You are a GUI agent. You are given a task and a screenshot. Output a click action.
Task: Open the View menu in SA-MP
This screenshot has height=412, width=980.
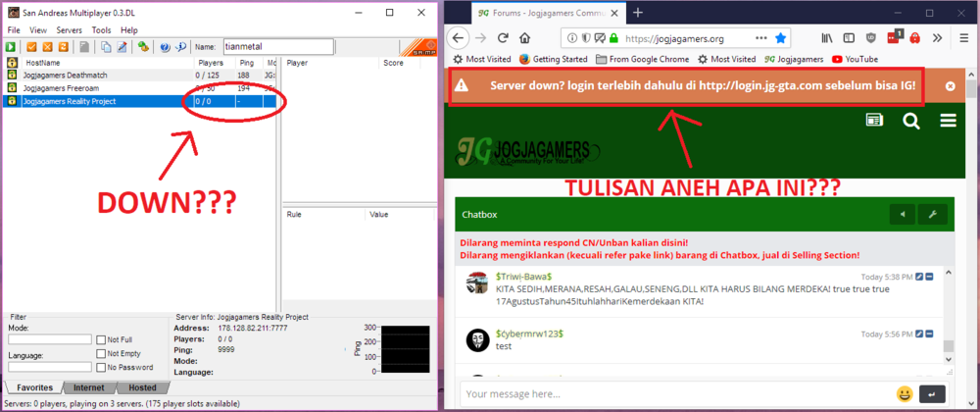38,30
